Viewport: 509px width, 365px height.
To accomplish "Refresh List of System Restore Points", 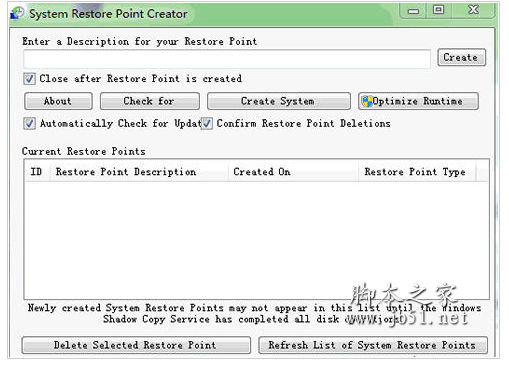I will pyautogui.click(x=373, y=345).
